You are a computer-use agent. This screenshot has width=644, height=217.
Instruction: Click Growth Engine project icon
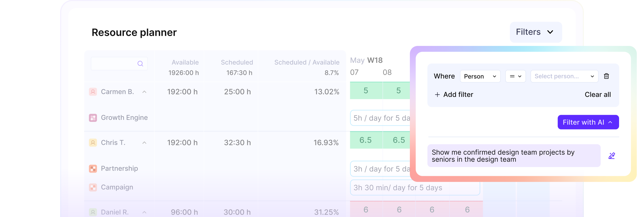[x=93, y=118]
